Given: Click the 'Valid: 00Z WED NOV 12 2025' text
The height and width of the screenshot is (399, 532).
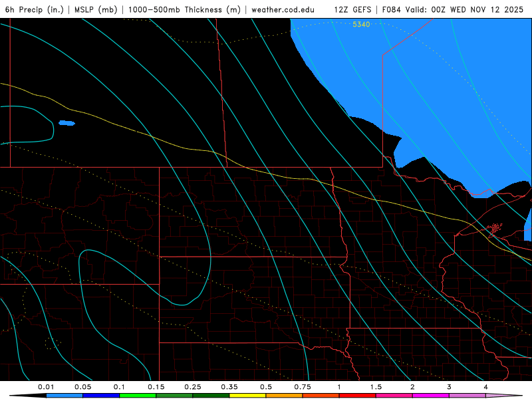Looking at the screenshot, I should point(464,9).
